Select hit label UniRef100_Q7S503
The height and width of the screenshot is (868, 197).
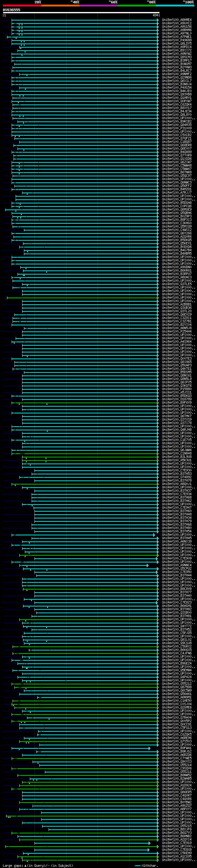point(177,741)
